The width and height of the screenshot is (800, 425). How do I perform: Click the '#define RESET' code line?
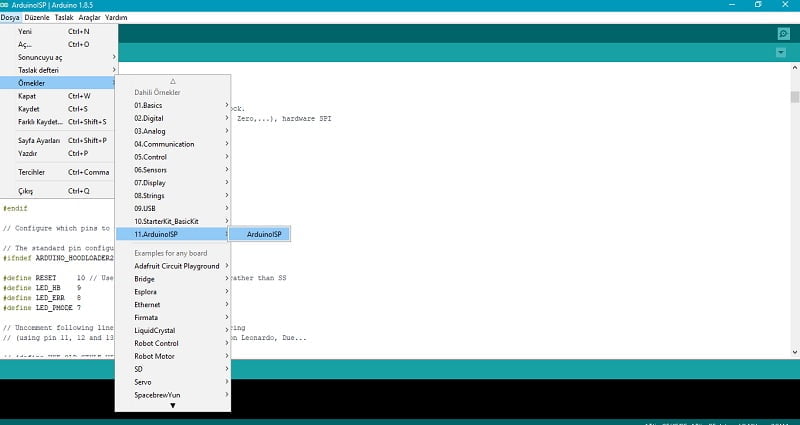58,278
